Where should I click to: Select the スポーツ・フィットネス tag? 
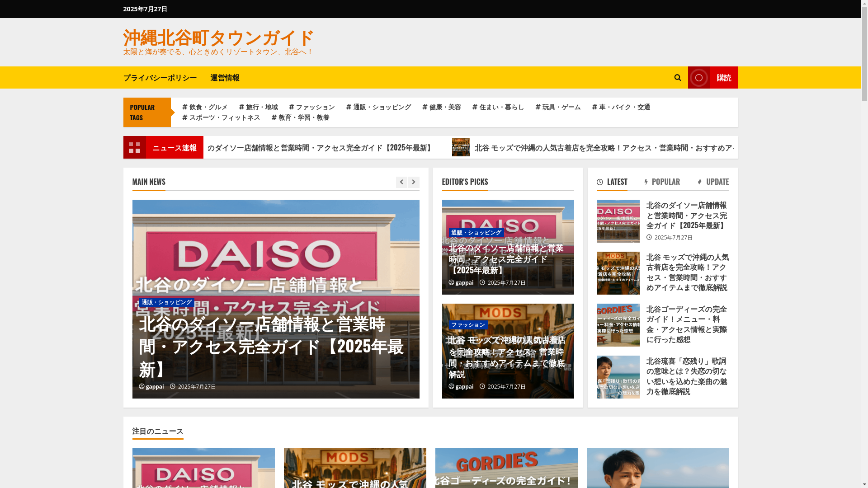pyautogui.click(x=221, y=117)
